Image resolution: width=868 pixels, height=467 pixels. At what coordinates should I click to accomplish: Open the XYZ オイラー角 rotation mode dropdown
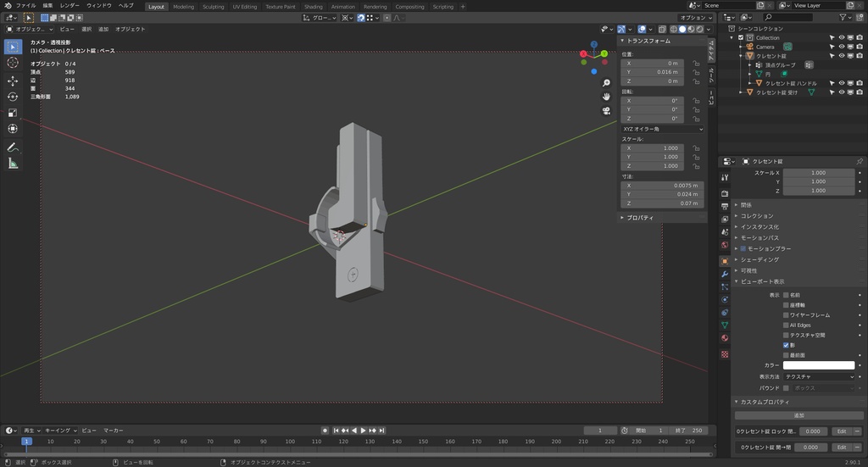coord(662,129)
